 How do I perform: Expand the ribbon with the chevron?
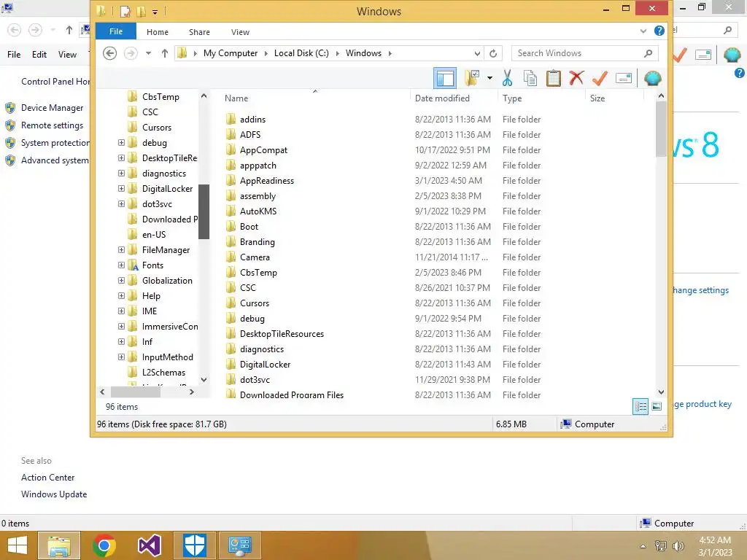tap(643, 31)
